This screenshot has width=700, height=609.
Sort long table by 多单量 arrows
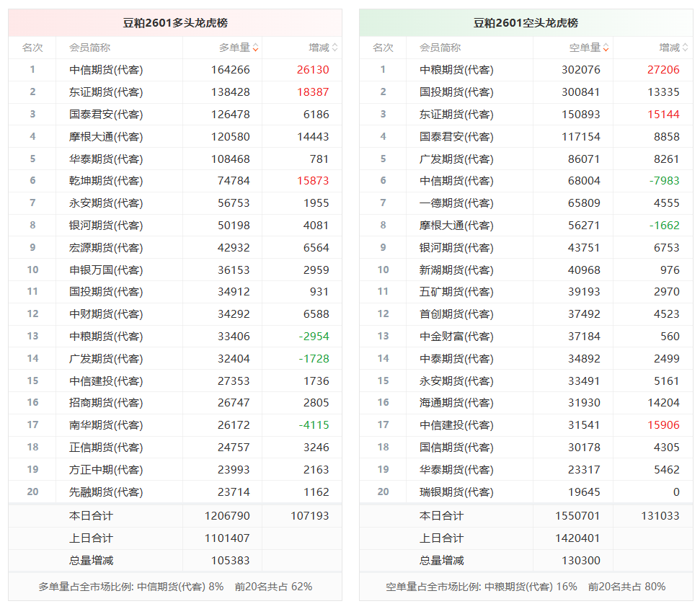[x=255, y=48]
